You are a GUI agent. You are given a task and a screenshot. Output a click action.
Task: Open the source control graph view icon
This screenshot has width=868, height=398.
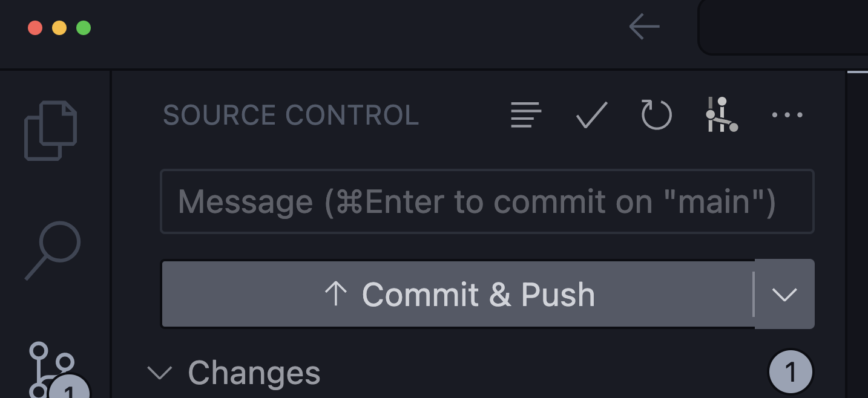click(722, 115)
